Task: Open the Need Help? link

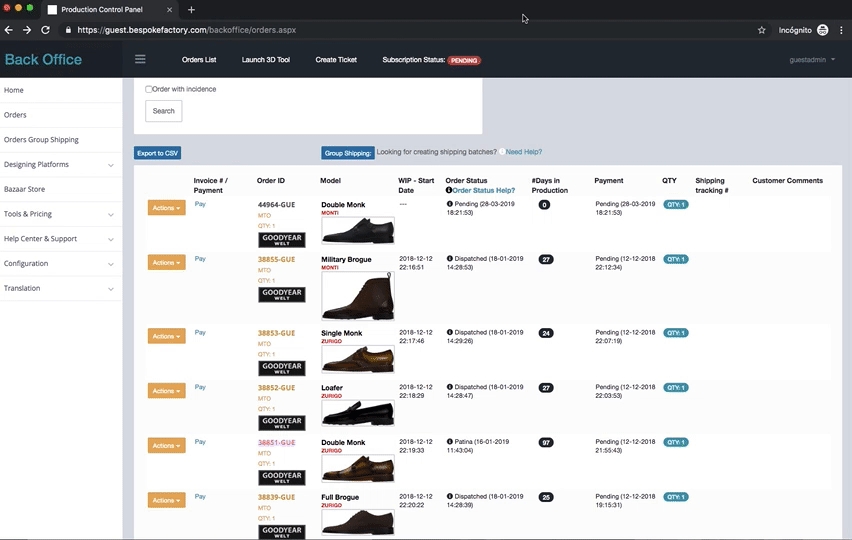Action: pos(524,152)
